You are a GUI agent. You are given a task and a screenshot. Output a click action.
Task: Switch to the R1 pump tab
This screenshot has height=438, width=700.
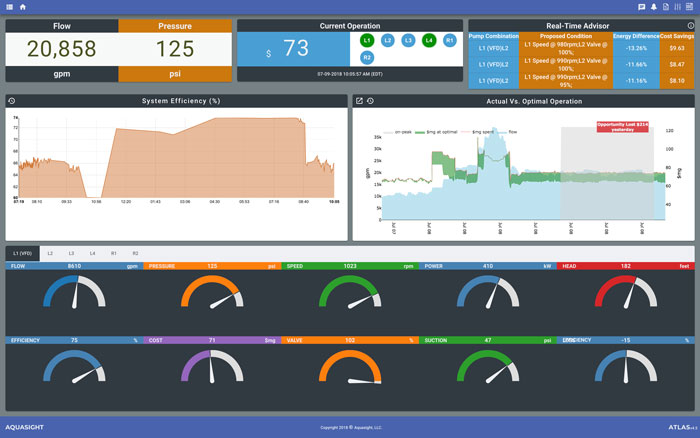(114, 253)
